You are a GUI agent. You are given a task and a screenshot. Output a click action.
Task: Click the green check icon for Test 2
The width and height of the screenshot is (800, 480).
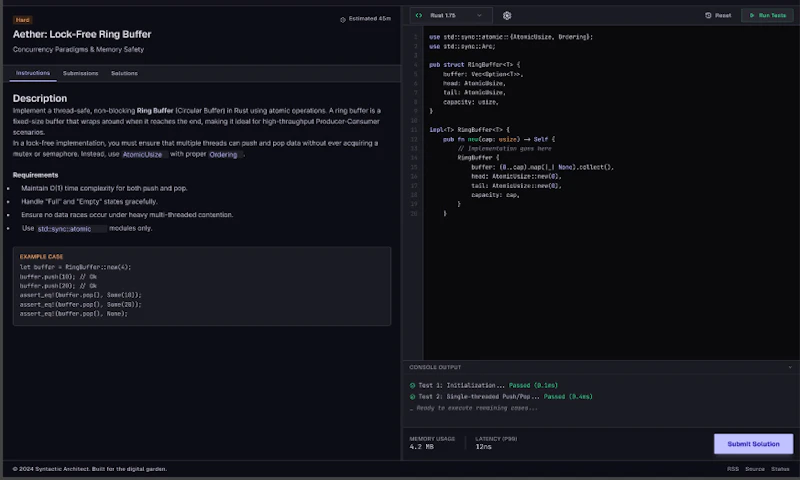[412, 397]
